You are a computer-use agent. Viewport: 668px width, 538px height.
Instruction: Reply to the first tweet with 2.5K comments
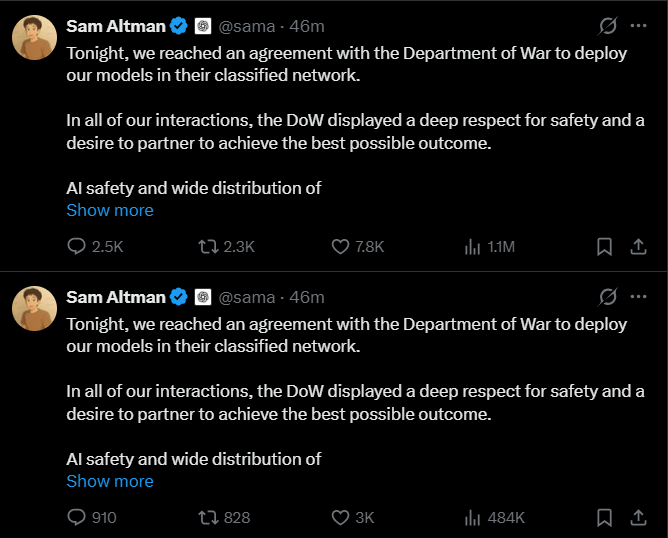(x=77, y=246)
